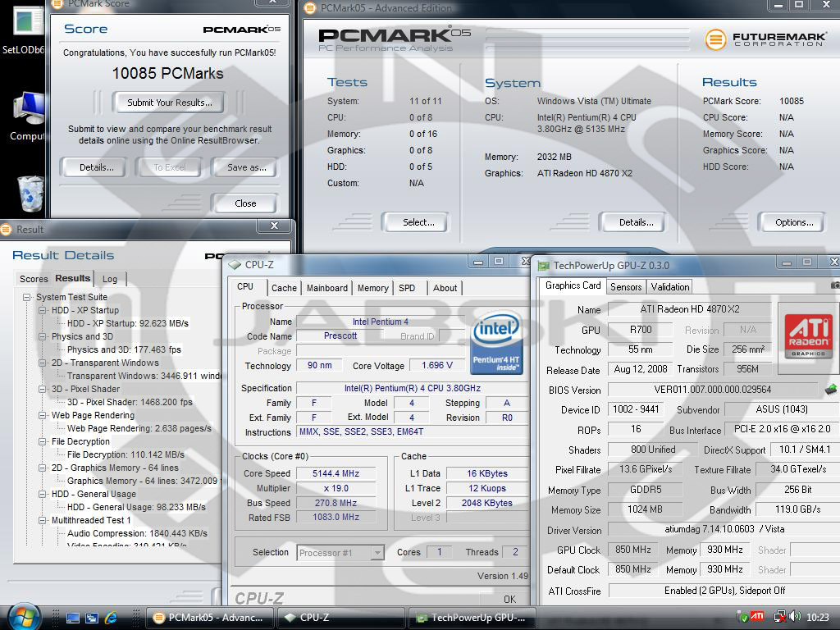The width and height of the screenshot is (840, 630).
Task: Switch to the Mainboard tab in CPU-Z
Action: [x=326, y=288]
